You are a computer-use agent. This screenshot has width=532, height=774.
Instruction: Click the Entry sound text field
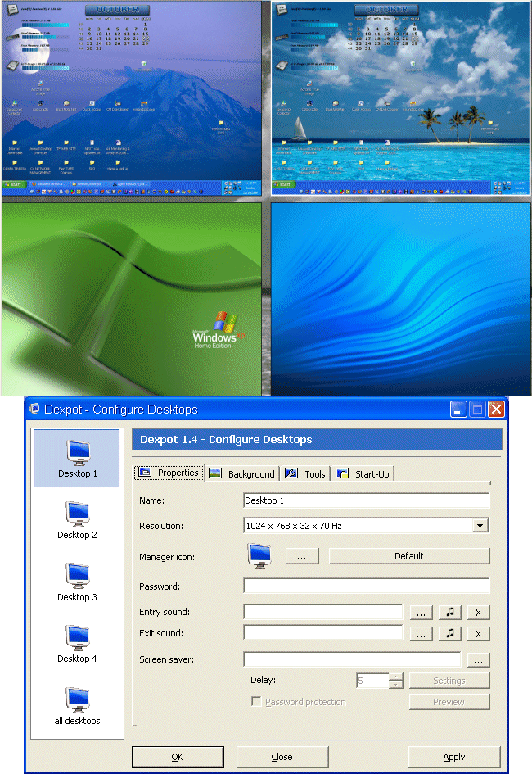tap(323, 612)
